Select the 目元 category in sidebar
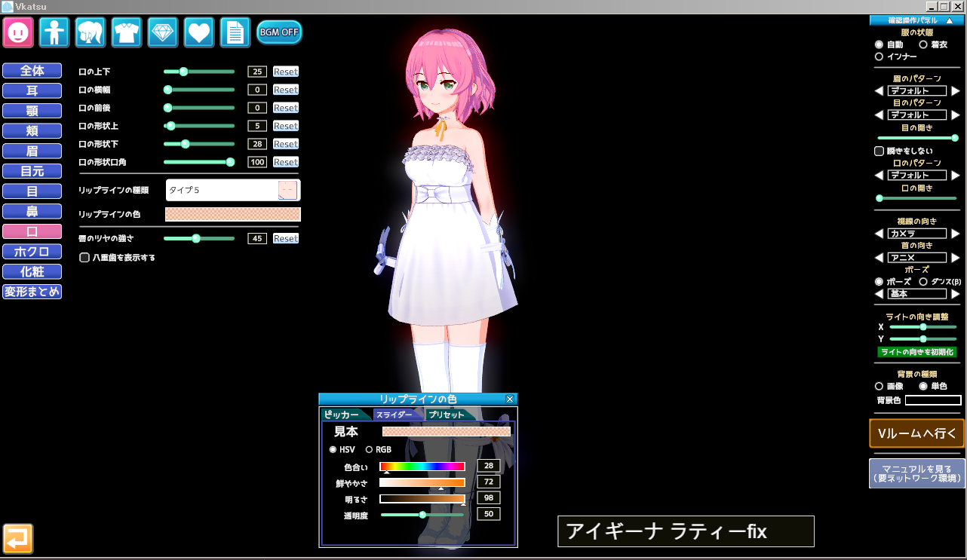This screenshot has height=560, width=967. click(x=32, y=172)
